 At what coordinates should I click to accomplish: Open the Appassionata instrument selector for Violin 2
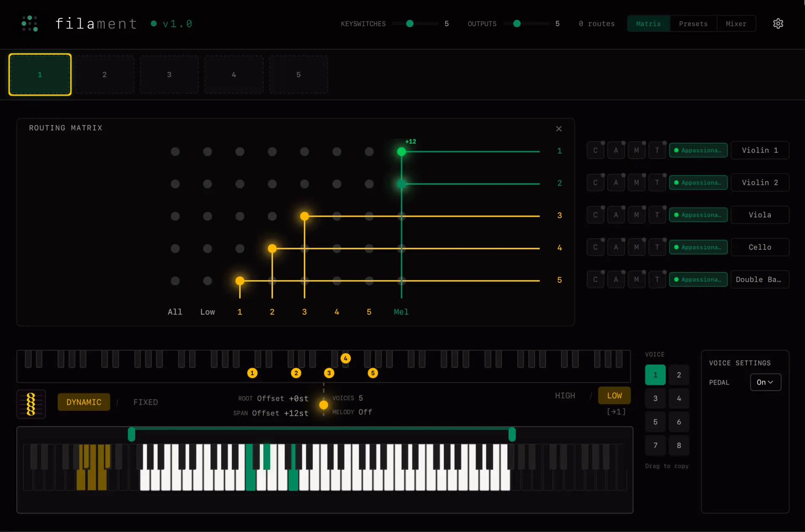(x=698, y=183)
